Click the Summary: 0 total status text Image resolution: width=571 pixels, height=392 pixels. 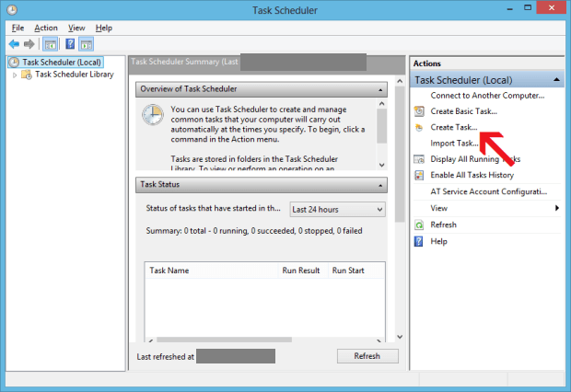pos(254,231)
